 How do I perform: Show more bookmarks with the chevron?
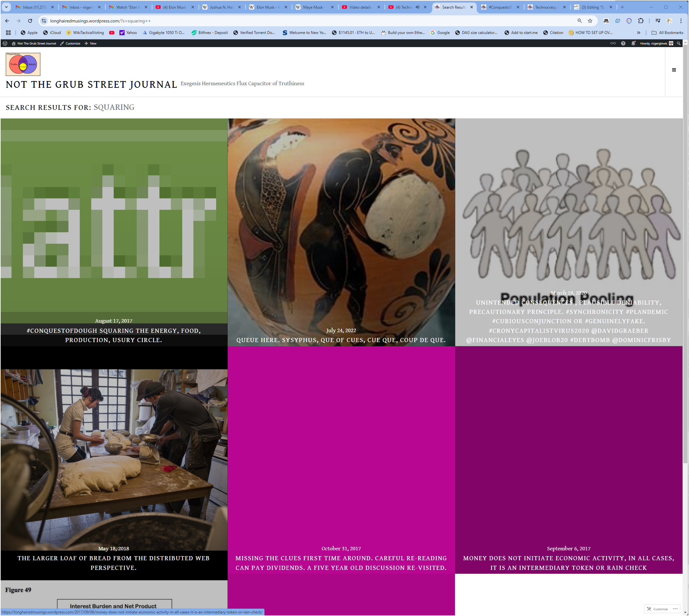639,33
